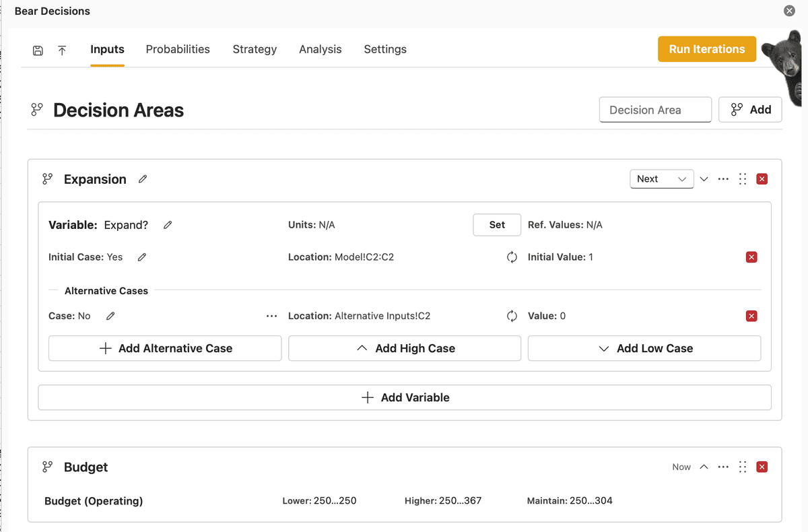Go to the Analysis tab
This screenshot has width=808, height=532.
(x=321, y=49)
